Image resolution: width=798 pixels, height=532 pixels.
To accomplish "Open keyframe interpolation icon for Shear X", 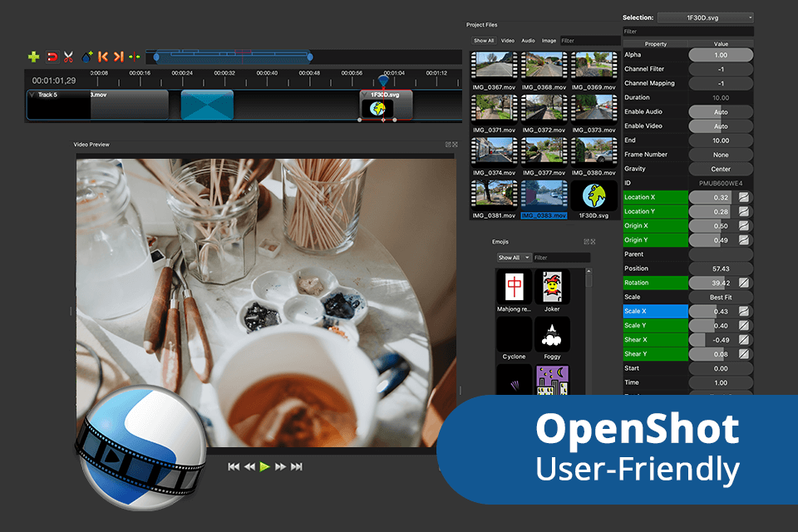I will point(743,339).
